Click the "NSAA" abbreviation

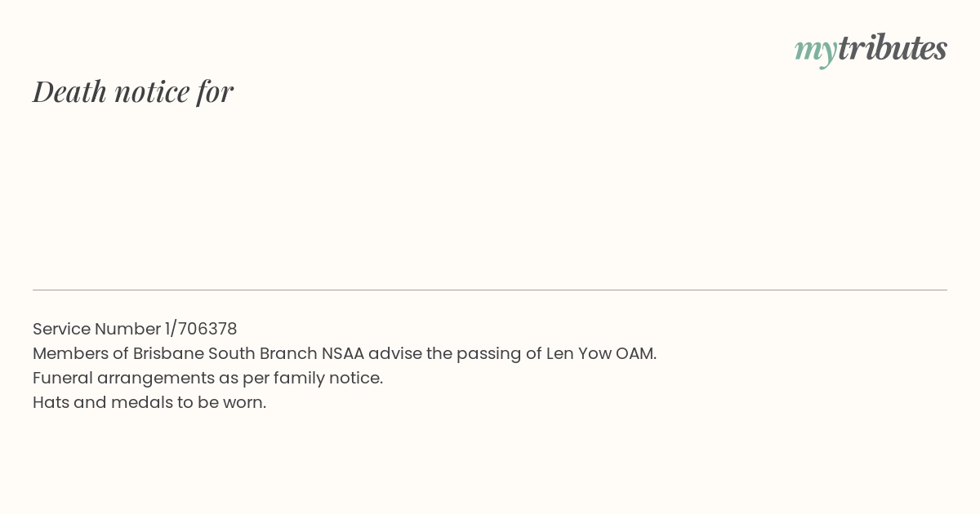342,353
